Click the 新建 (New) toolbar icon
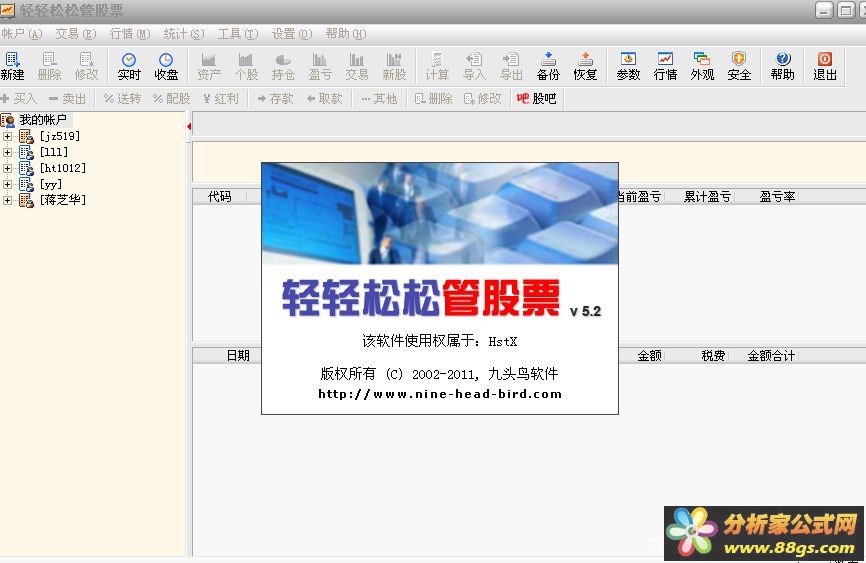The image size is (866, 563). [12, 66]
